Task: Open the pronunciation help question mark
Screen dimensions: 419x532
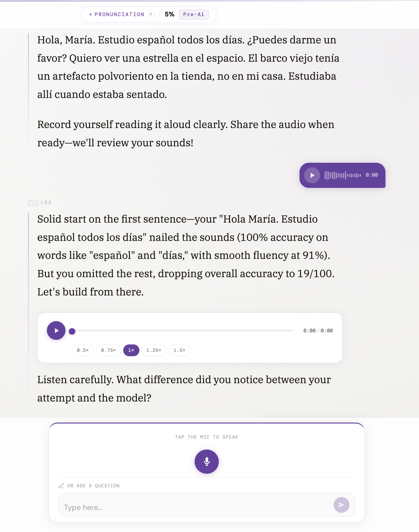Action: click(x=151, y=15)
